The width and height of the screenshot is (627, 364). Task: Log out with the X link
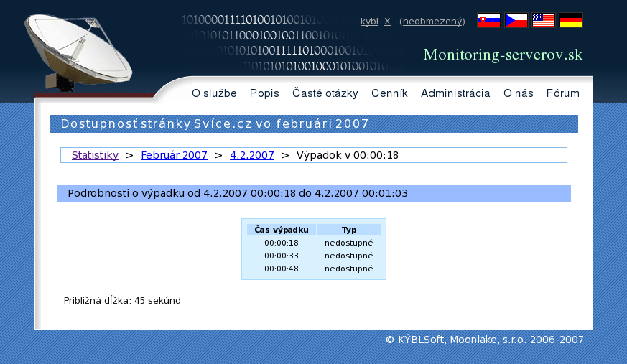point(387,22)
